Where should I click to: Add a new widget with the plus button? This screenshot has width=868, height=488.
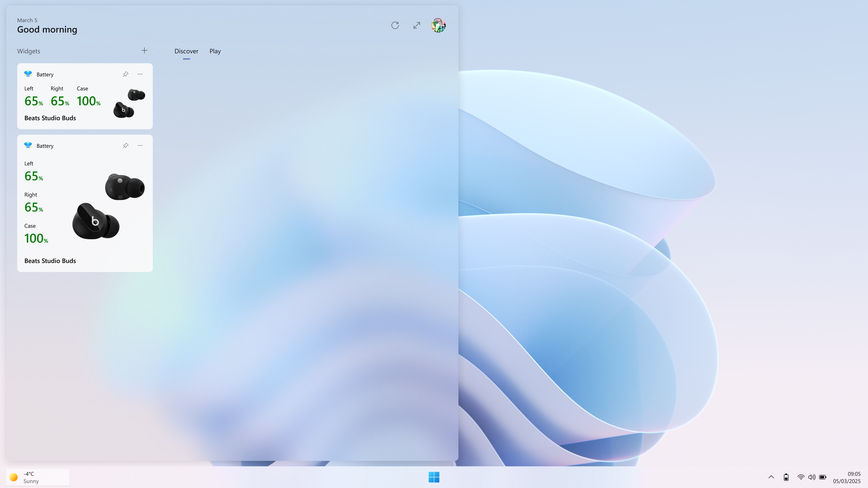tap(144, 50)
